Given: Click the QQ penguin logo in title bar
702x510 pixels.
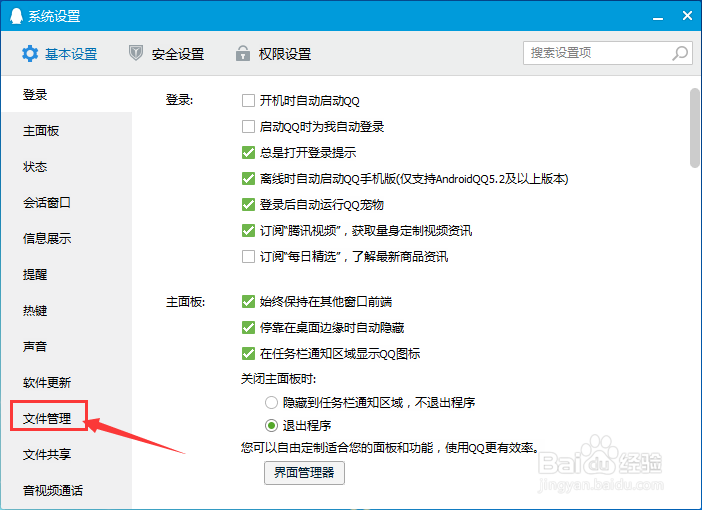Looking at the screenshot, I should click(16, 16).
